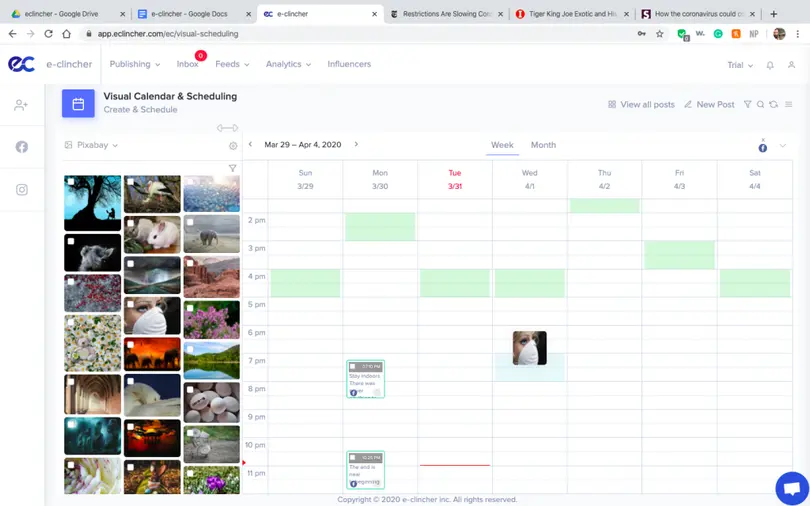Tick the checkbox on the white rabbit image
810x506 pixels.
131,223
